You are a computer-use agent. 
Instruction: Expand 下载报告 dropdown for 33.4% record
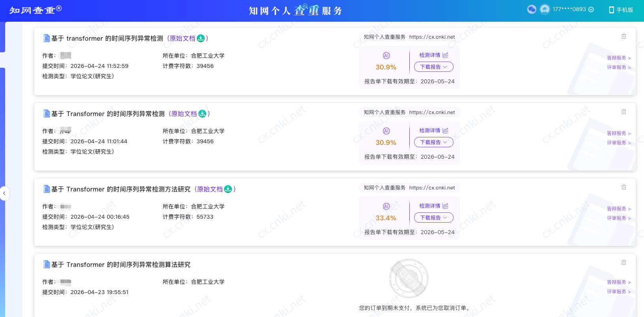[x=434, y=218]
